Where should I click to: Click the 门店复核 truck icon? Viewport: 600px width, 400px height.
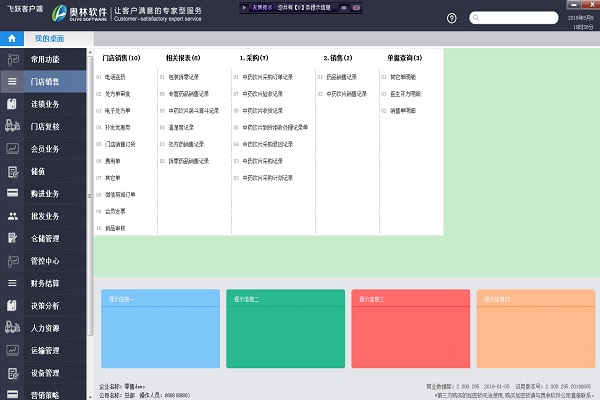pos(12,126)
